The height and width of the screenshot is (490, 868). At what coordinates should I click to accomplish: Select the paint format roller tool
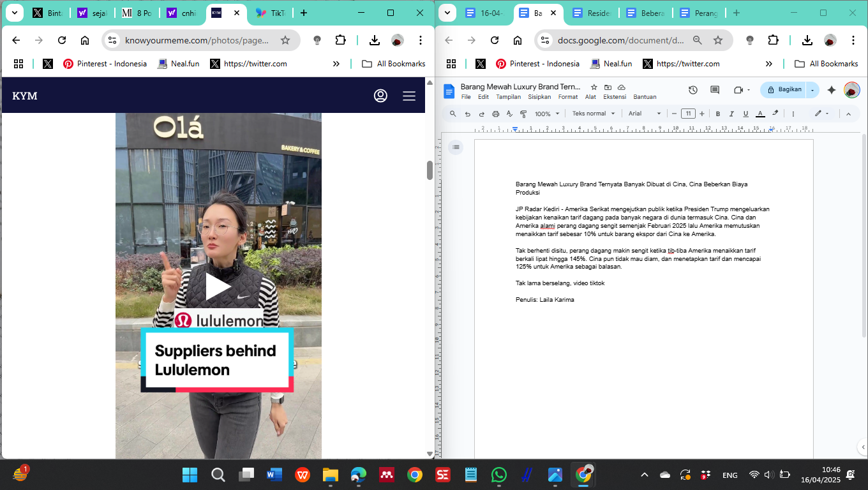click(x=523, y=114)
